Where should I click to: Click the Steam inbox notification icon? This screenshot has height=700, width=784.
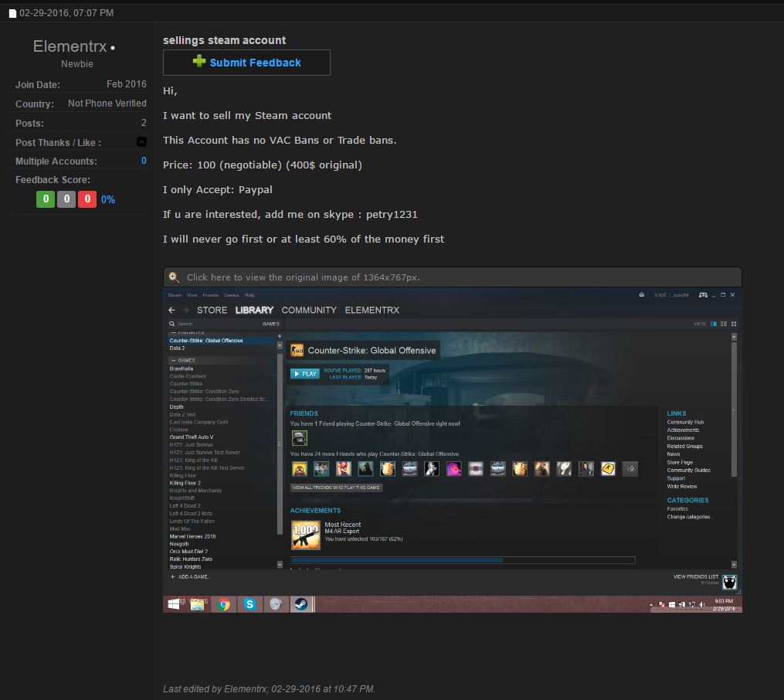click(642, 295)
